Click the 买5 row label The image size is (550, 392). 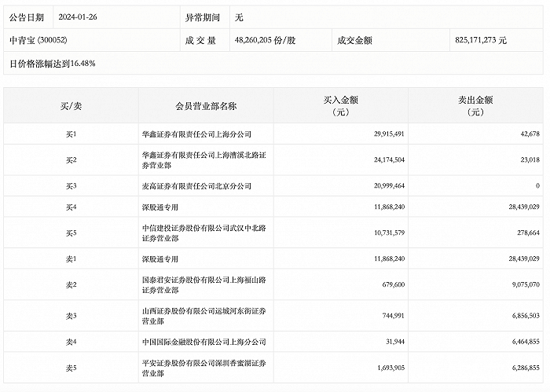(x=70, y=233)
